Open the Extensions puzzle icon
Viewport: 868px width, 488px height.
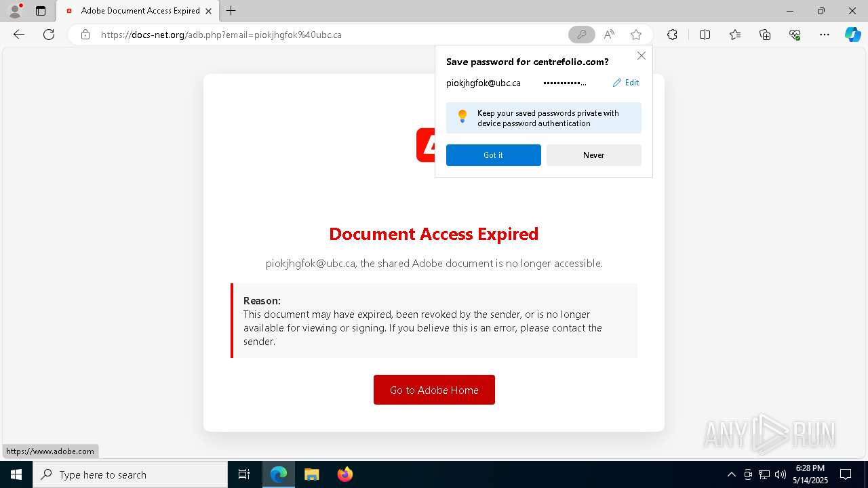point(672,35)
